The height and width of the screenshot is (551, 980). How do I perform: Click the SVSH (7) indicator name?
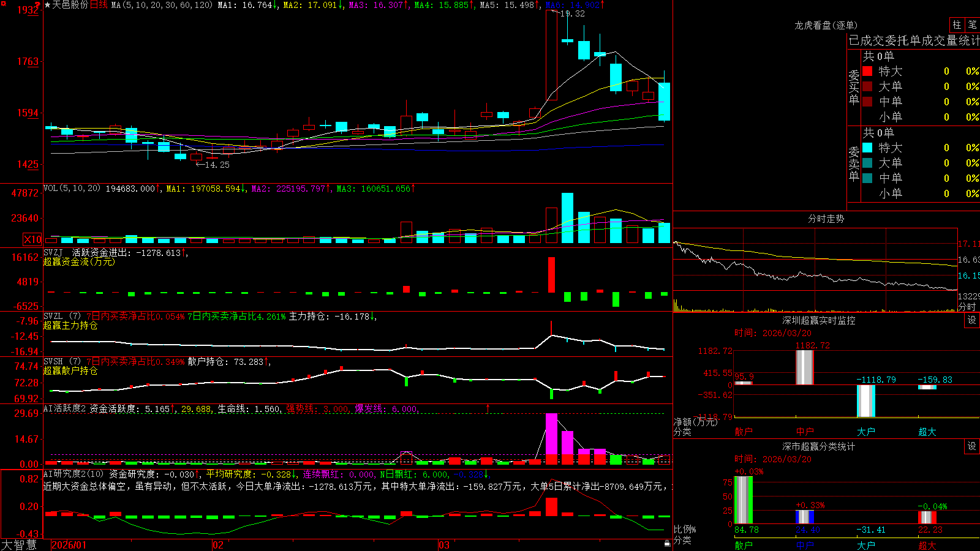point(62,361)
